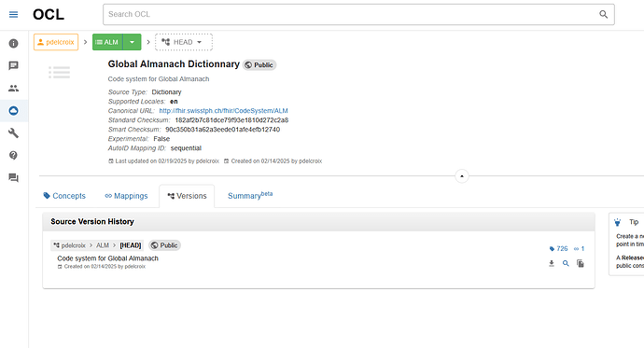Open the wrench tools icon
644x348 pixels.
click(14, 133)
